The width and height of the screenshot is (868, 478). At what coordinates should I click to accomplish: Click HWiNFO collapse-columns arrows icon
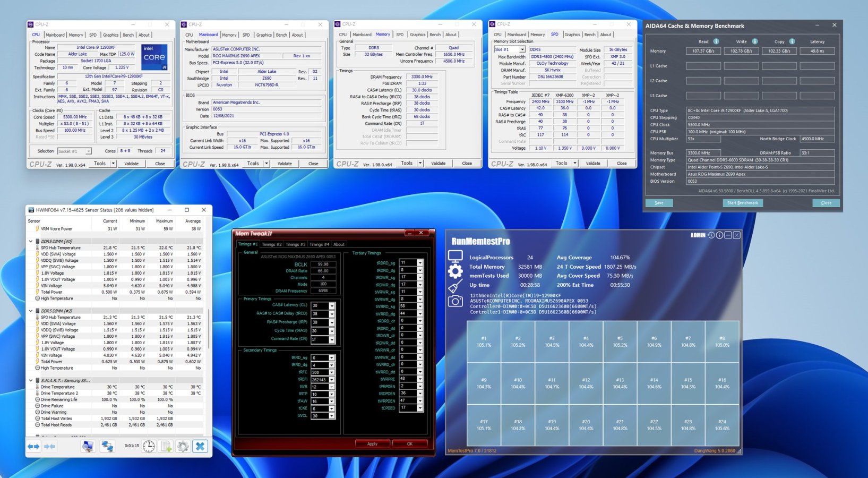[x=49, y=447]
